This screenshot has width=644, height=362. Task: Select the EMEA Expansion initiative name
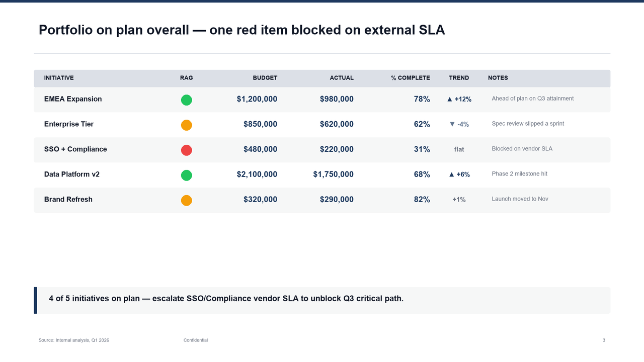tap(73, 99)
